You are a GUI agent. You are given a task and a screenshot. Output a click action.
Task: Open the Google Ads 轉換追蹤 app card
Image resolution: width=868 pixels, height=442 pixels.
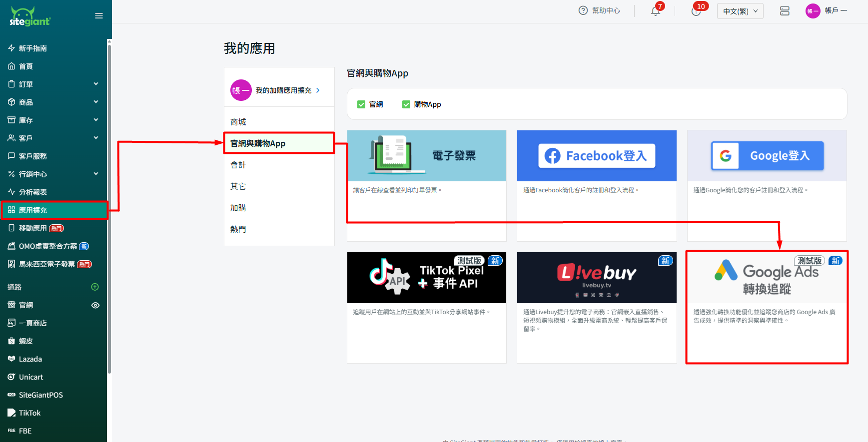767,307
